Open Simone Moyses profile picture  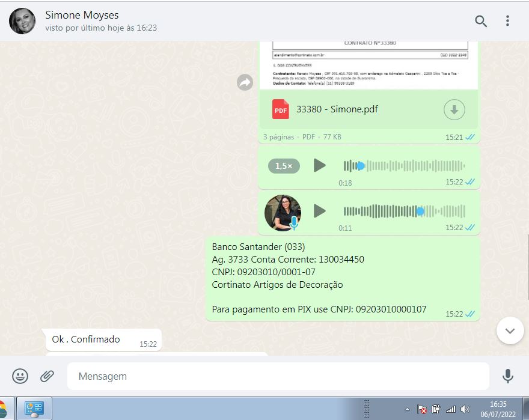tap(22, 21)
